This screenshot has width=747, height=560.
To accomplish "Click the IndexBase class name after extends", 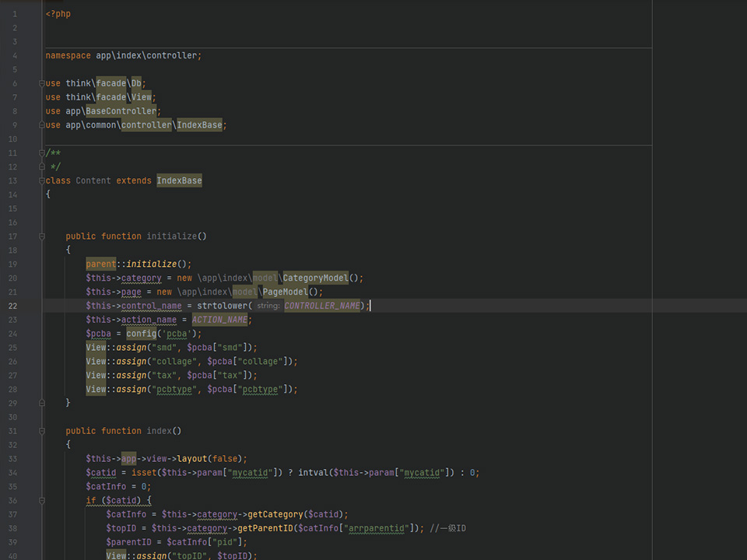I will tap(179, 180).
